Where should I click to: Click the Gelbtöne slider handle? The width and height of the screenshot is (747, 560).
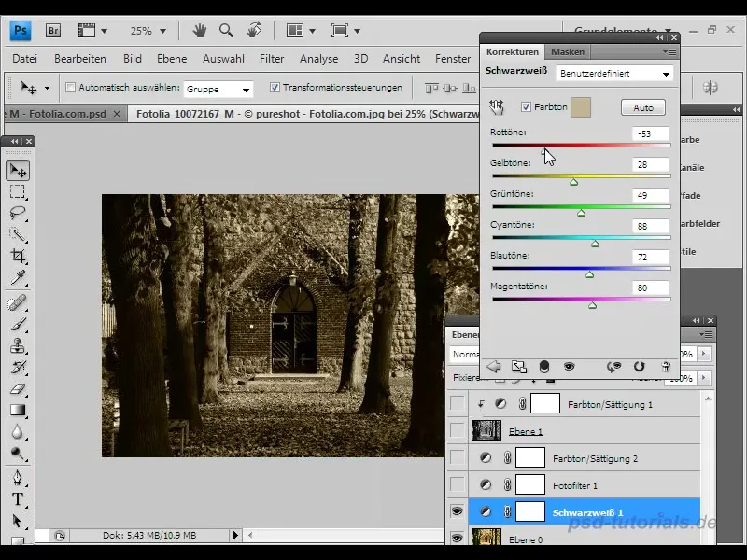pos(573,182)
